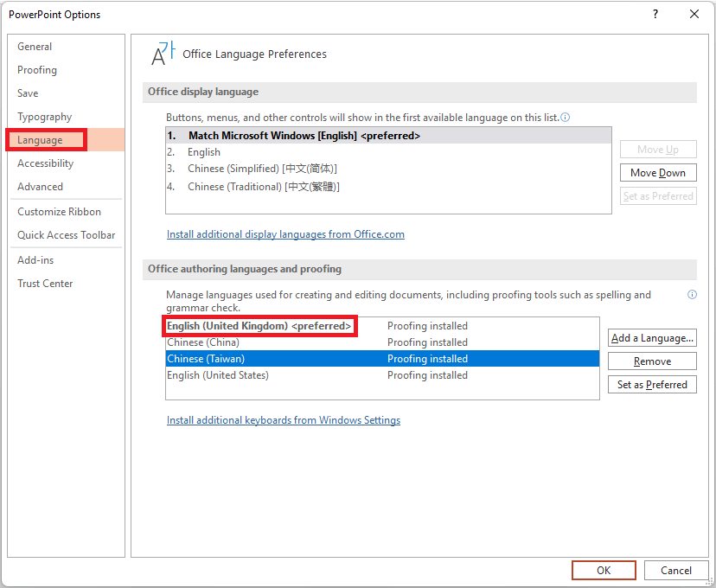Screen dimensions: 716x588
Task: Open Customize Ribbon settings
Action: pos(67,211)
